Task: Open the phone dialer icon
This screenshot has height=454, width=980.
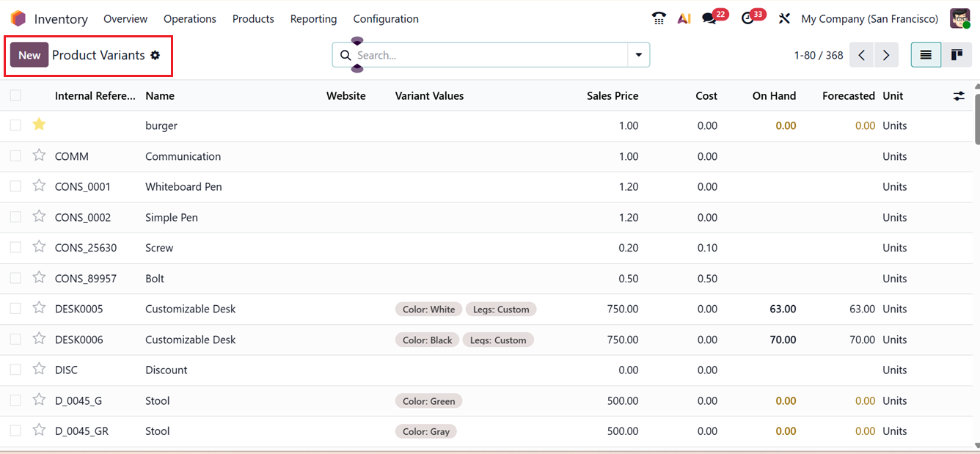Action: 658,18
